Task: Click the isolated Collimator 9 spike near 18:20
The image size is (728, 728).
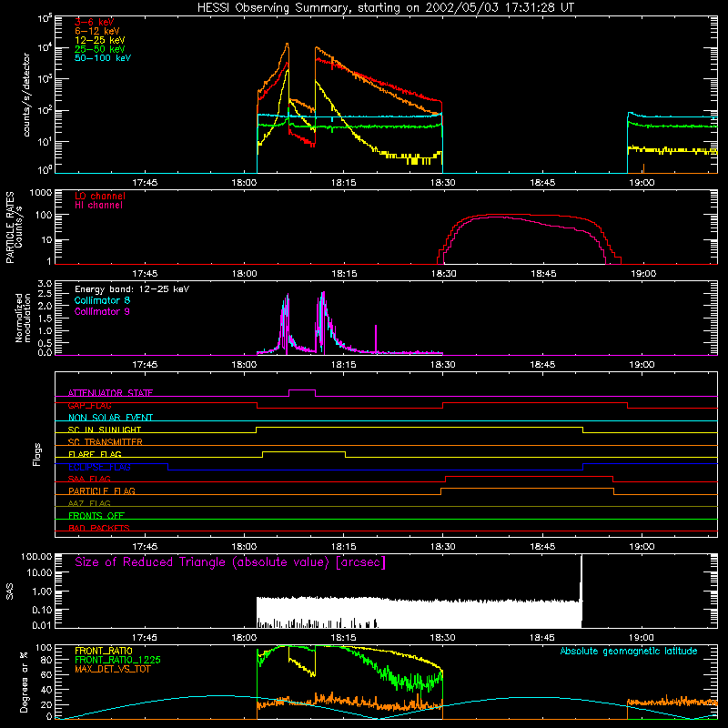Action: tap(376, 339)
